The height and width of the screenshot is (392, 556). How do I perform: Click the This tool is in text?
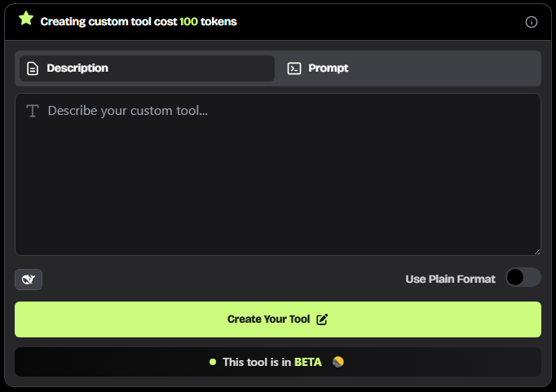(x=257, y=362)
